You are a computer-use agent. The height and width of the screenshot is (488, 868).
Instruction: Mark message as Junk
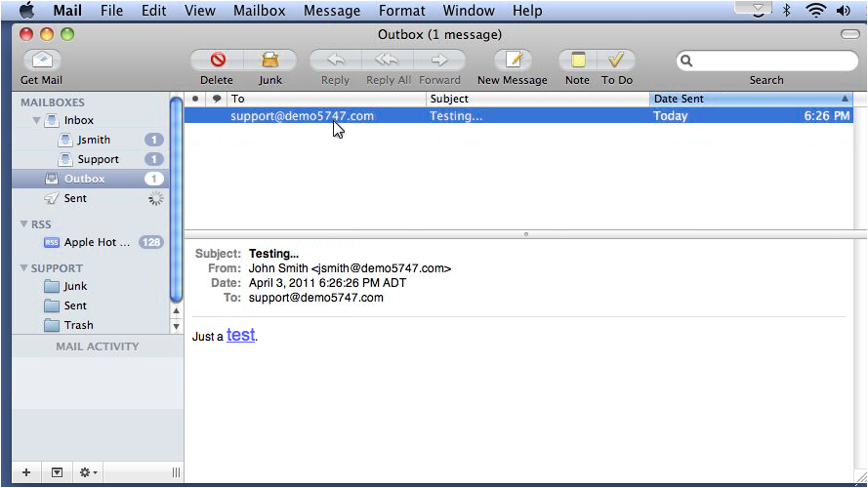coord(270,61)
